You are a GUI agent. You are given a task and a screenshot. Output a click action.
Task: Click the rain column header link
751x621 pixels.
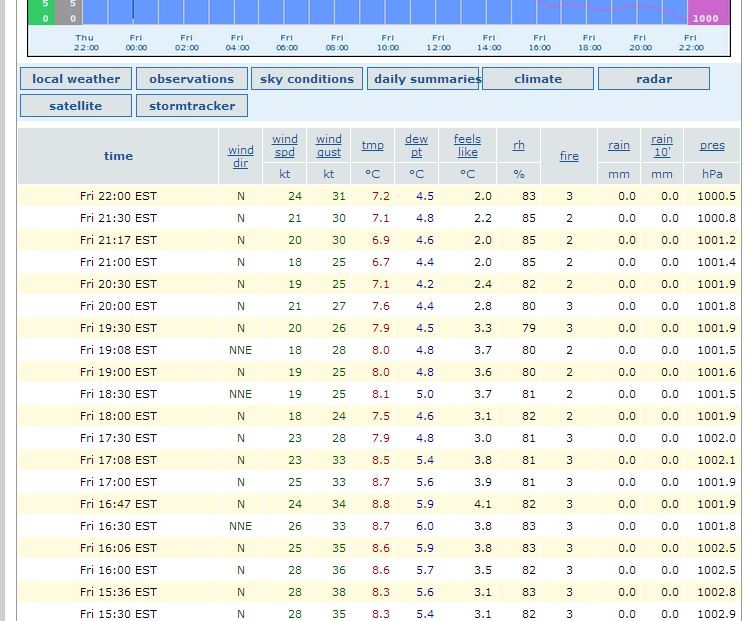tap(619, 145)
